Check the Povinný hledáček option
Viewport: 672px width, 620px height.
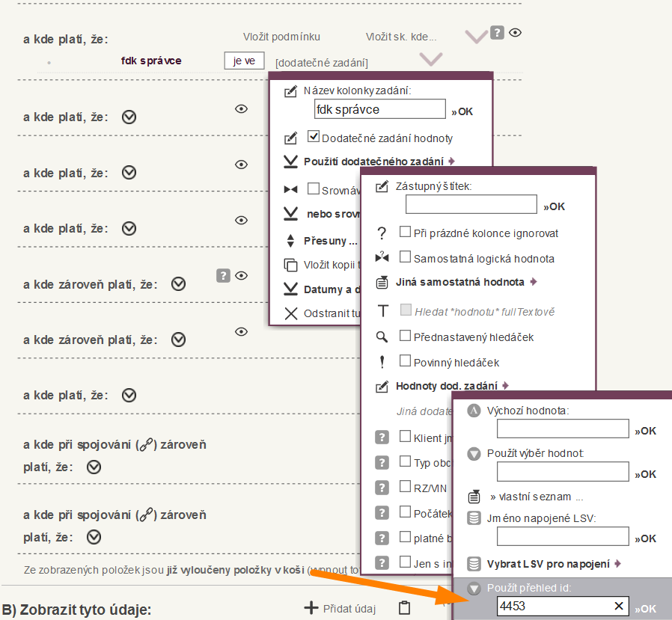(x=405, y=362)
